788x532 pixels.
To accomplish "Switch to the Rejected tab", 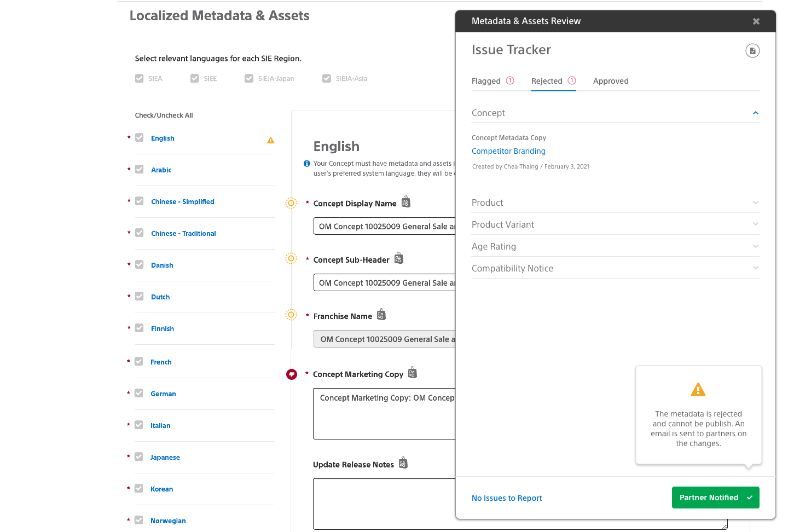I will click(547, 81).
